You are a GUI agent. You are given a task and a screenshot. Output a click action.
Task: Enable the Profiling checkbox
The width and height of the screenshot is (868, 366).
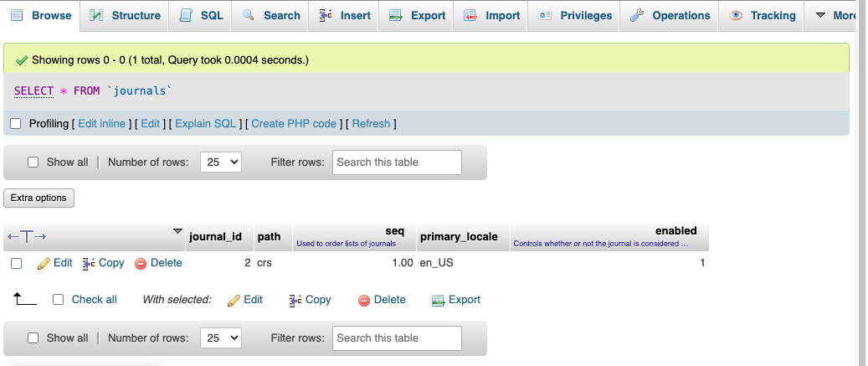pos(15,124)
